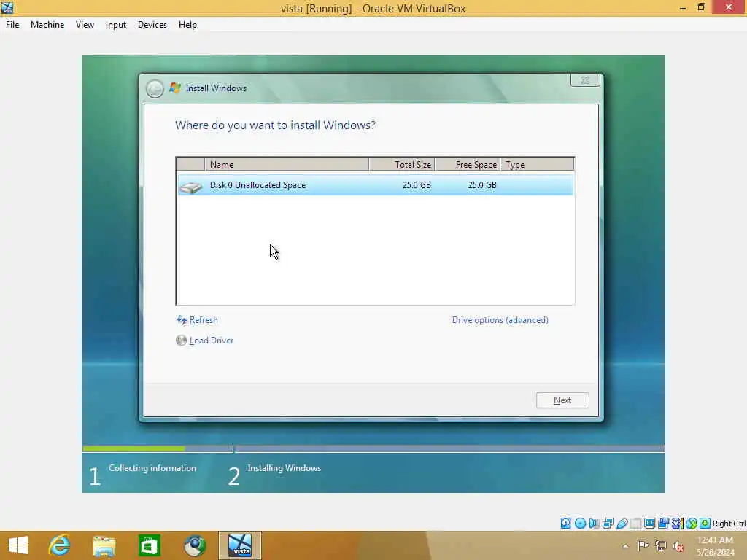Image resolution: width=747 pixels, height=560 pixels.
Task: Click the audio indicator in the VirtualBox status bar
Action: click(x=594, y=524)
